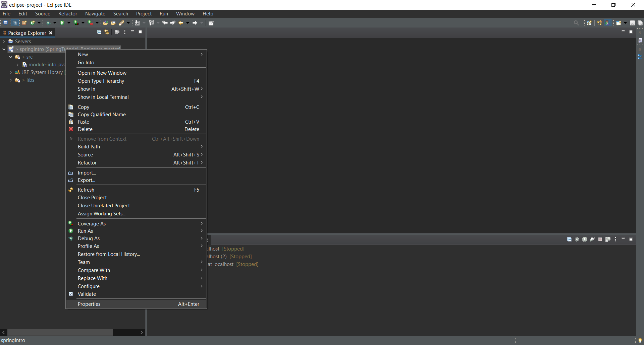Select Team in the context menu
Screen dimensions: 644x345
[136, 262]
